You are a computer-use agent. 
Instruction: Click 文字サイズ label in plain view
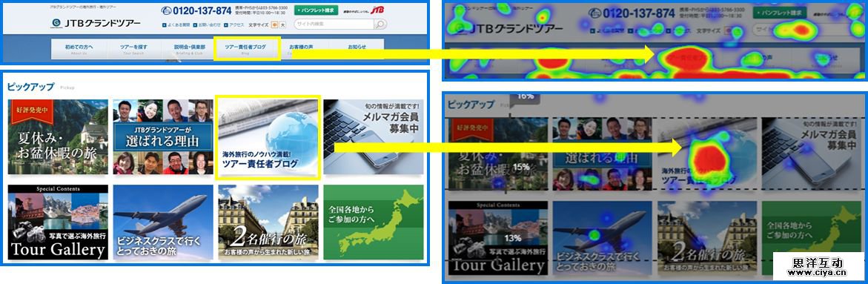(259, 25)
